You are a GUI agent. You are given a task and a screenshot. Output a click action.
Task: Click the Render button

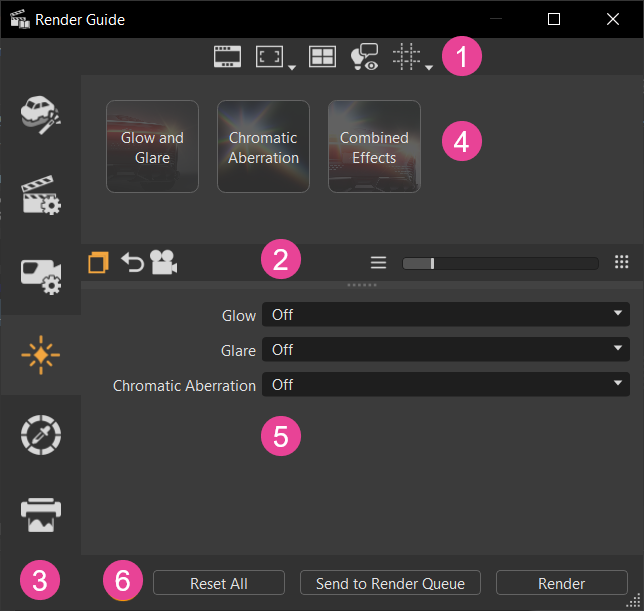pyautogui.click(x=561, y=583)
